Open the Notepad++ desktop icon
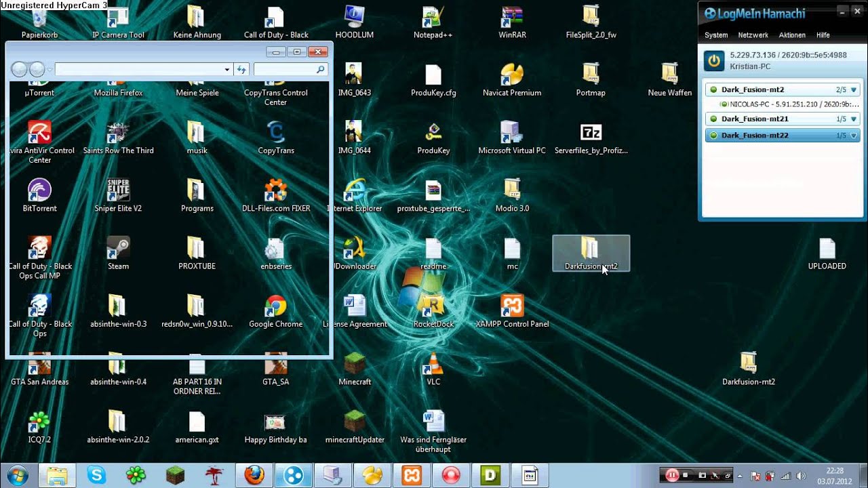Viewport: 868px width, 488px height. click(433, 22)
